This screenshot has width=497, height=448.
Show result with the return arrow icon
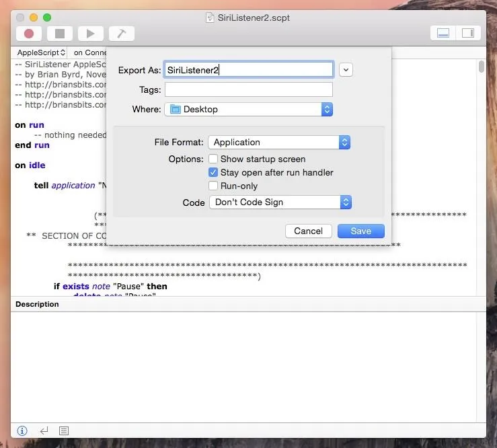tap(44, 431)
